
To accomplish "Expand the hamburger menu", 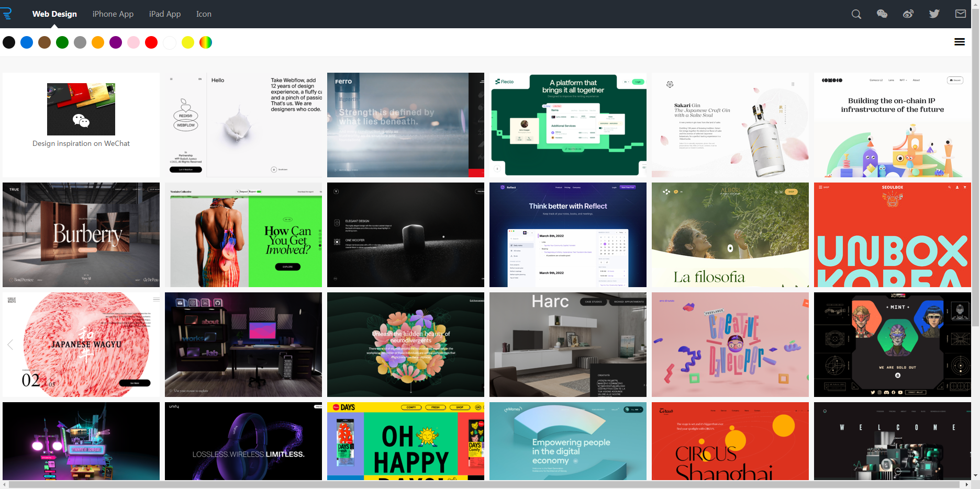I will click(x=960, y=42).
